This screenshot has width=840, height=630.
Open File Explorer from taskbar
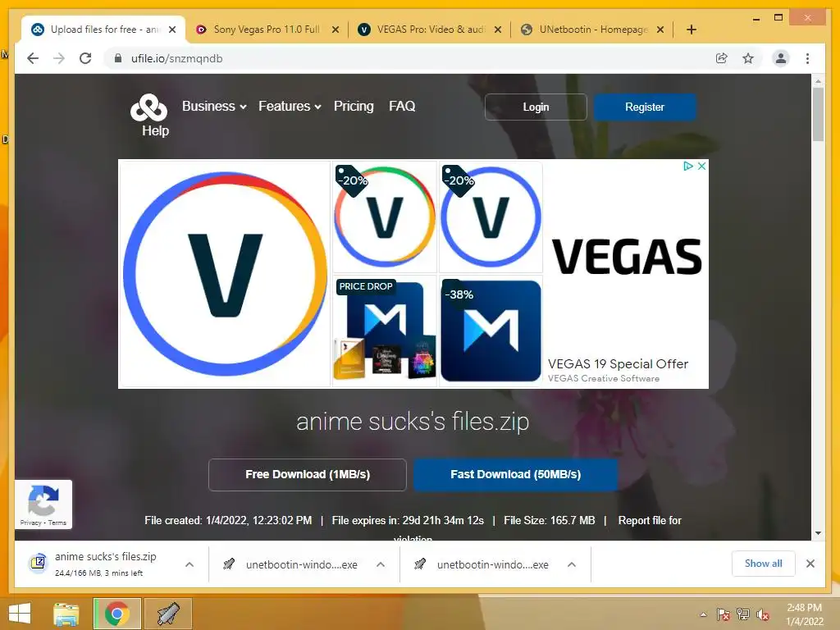pos(66,614)
